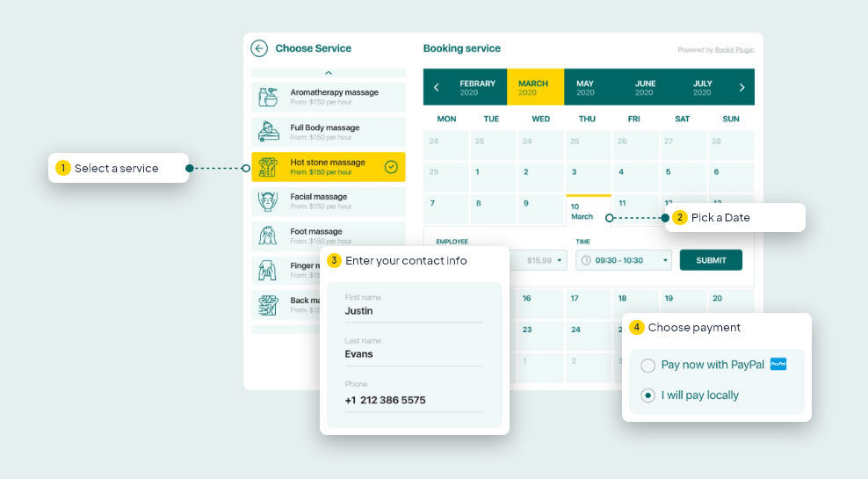Click the Finger massage hand icon
Viewport: 868px width, 479px height.
pyautogui.click(x=268, y=271)
